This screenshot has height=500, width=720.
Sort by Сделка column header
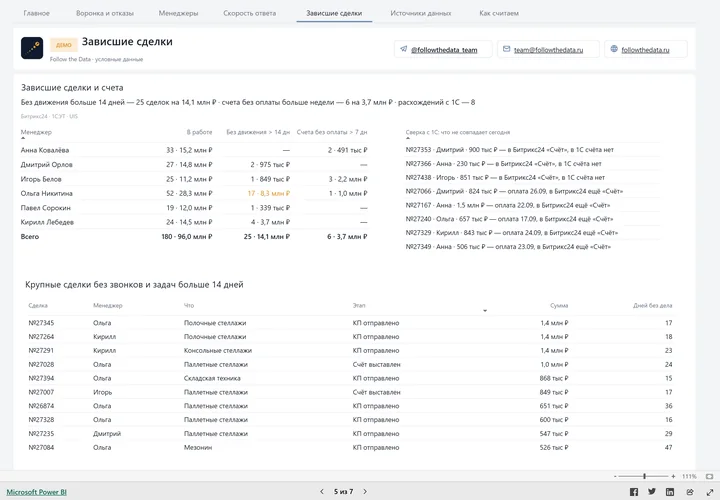(x=38, y=305)
